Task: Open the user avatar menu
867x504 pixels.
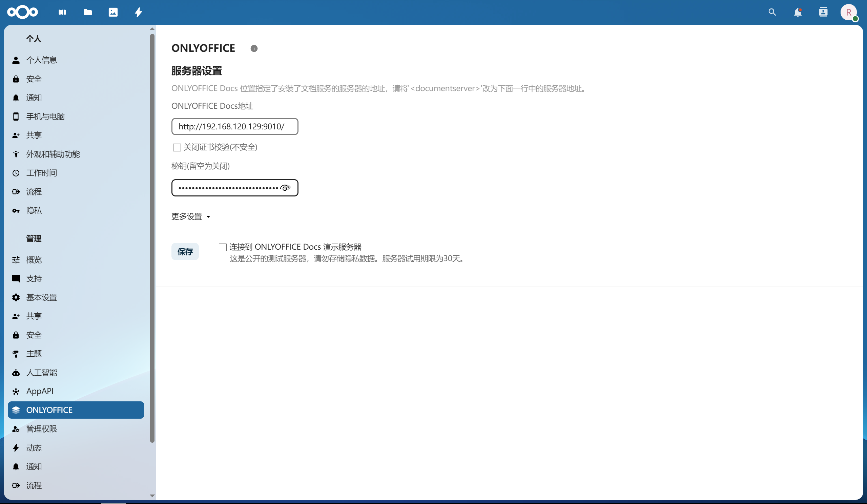Action: coord(848,13)
